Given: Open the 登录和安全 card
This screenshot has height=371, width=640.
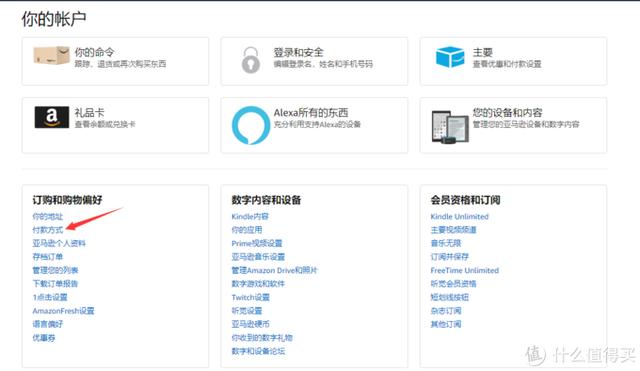Looking at the screenshot, I should [x=314, y=61].
